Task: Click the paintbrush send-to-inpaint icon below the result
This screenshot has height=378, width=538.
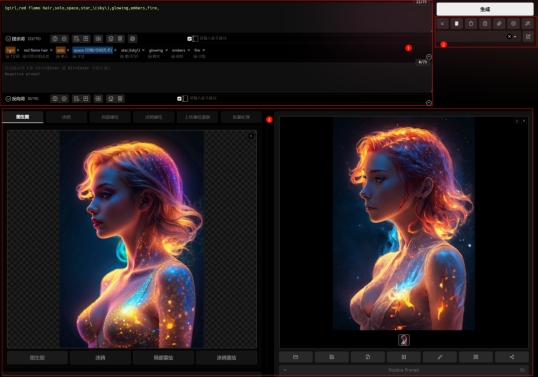Action: coord(440,357)
